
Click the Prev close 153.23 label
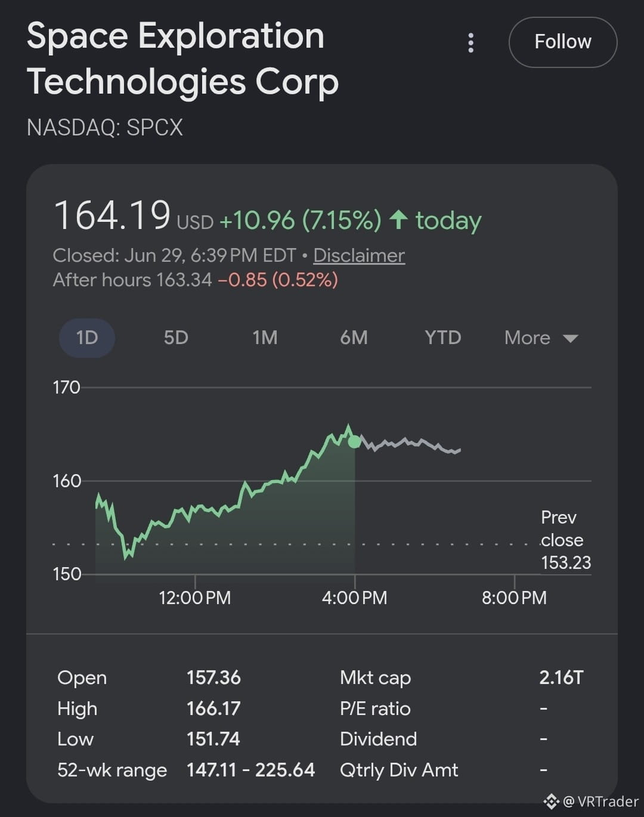(565, 540)
